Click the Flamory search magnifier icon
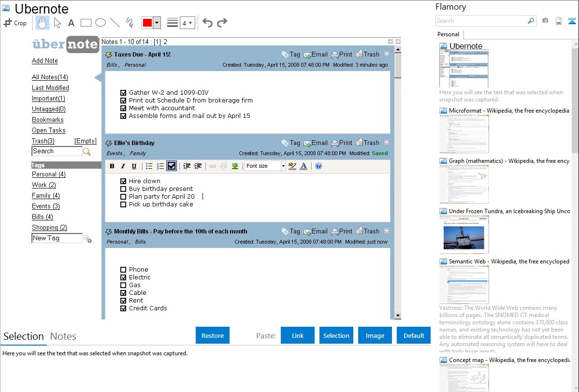Image resolution: width=579 pixels, height=392 pixels. click(531, 21)
